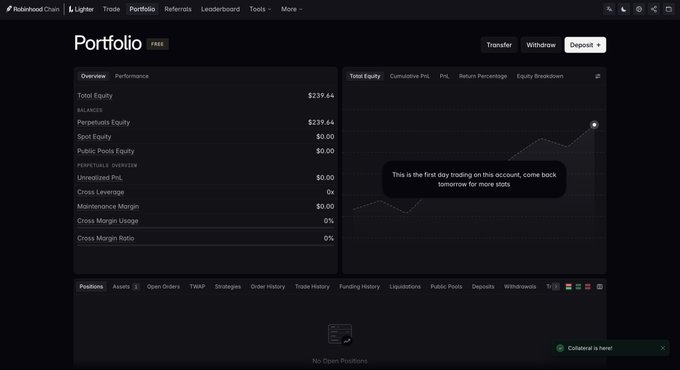This screenshot has width=680, height=370.
Task: Expand the More dropdown menu
Action: click(291, 9)
